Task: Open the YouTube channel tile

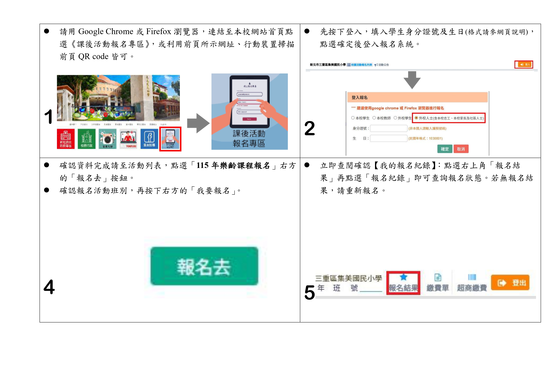Action: click(128, 139)
